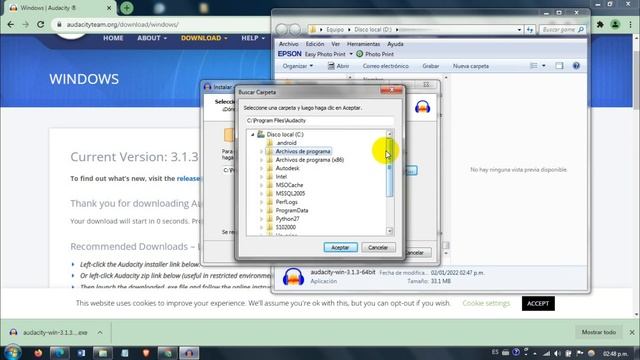Image resolution: width=640 pixels, height=360 pixels.
Task: Expand the MSOCache folder node
Action: pos(261,185)
